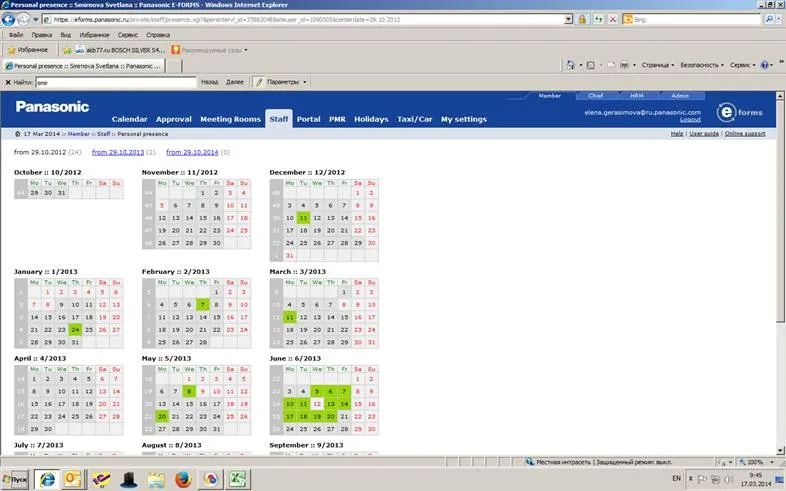Click the browser Forward arrow button
The width and height of the screenshot is (786, 491).
[23, 20]
